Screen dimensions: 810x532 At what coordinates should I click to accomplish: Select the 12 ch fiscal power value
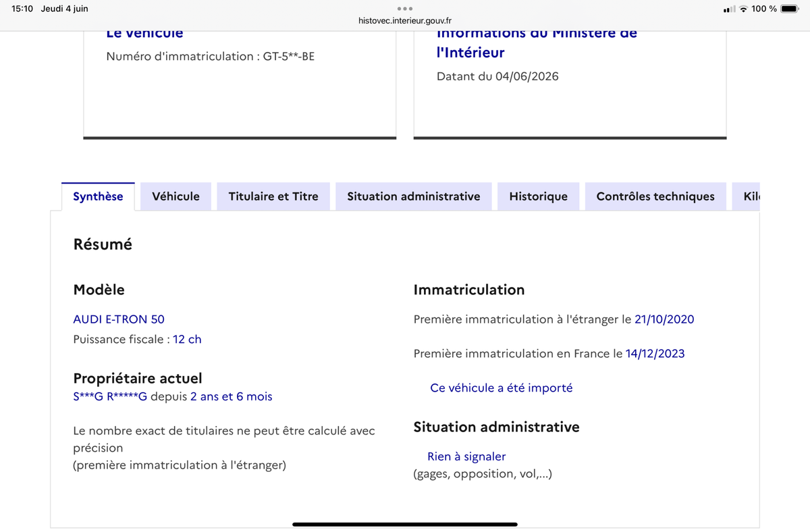coord(187,340)
